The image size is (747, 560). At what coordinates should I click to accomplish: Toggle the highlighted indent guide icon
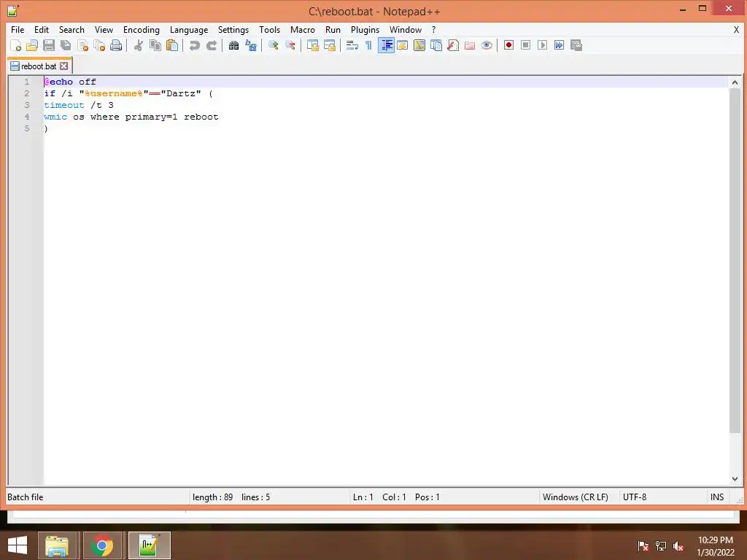click(386, 45)
